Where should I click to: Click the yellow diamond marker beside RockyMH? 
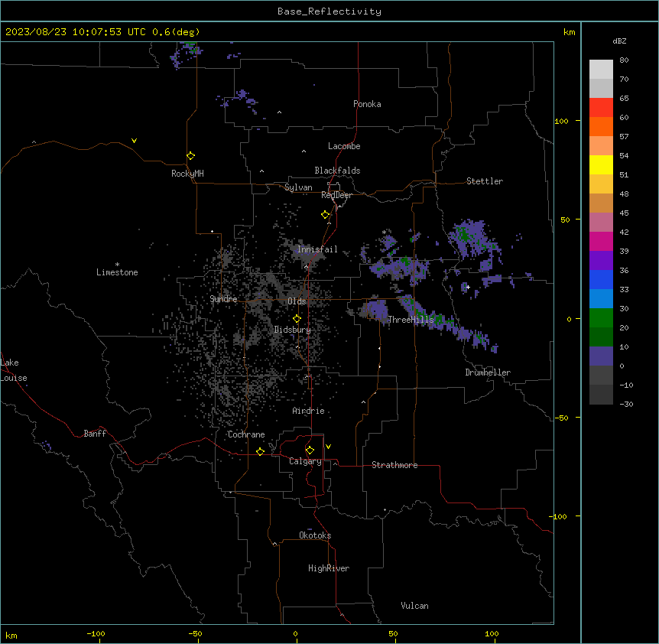click(190, 156)
